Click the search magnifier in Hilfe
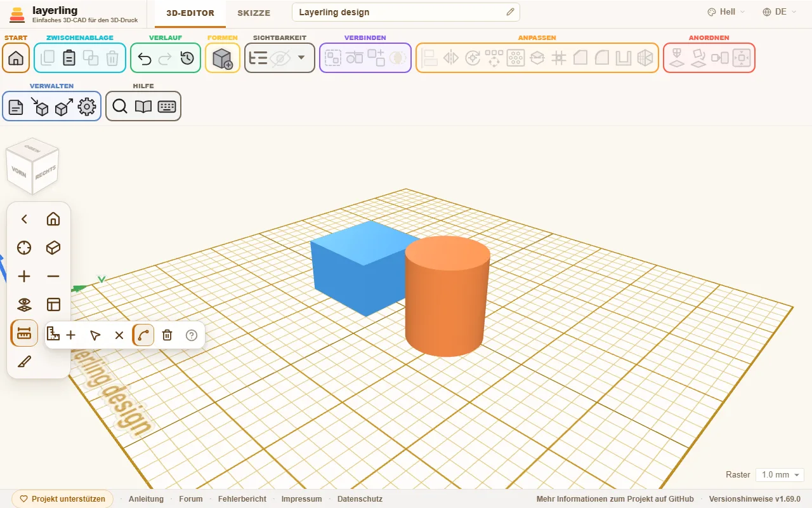812x508 pixels. coord(120,107)
